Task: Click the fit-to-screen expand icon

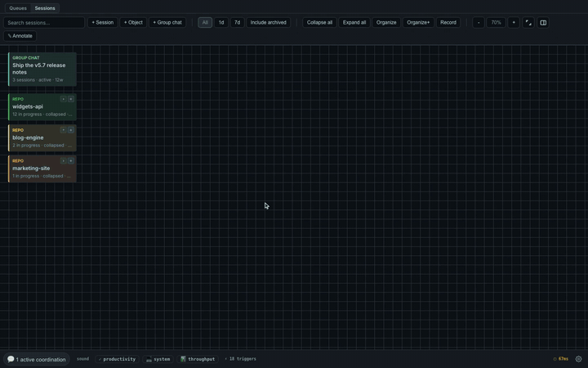Action: pyautogui.click(x=528, y=23)
